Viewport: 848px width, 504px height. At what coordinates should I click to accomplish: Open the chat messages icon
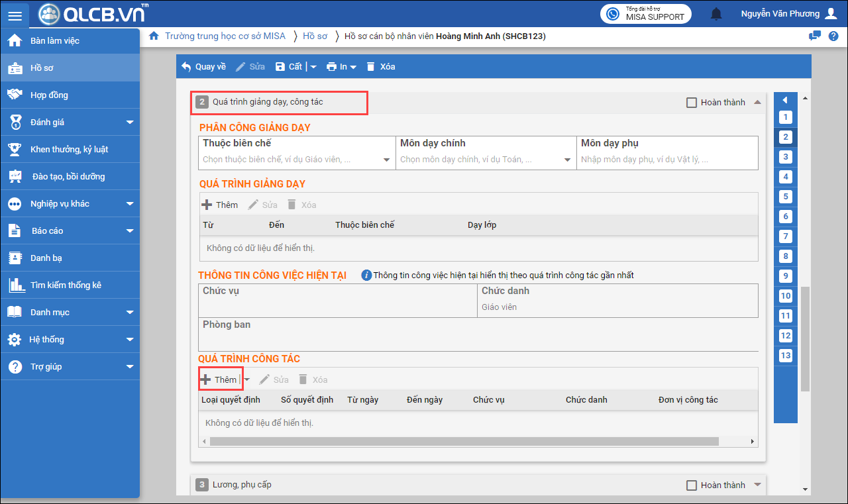pos(815,36)
